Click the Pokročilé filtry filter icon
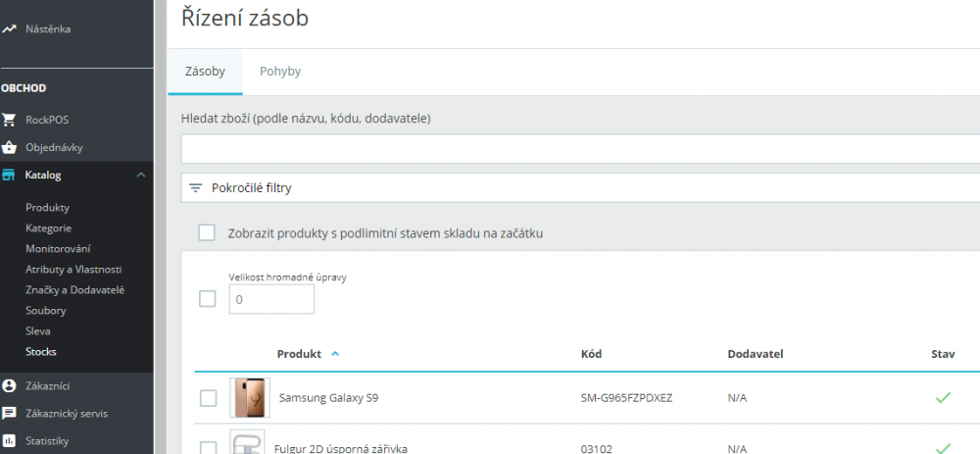The image size is (980, 454). coord(195,187)
